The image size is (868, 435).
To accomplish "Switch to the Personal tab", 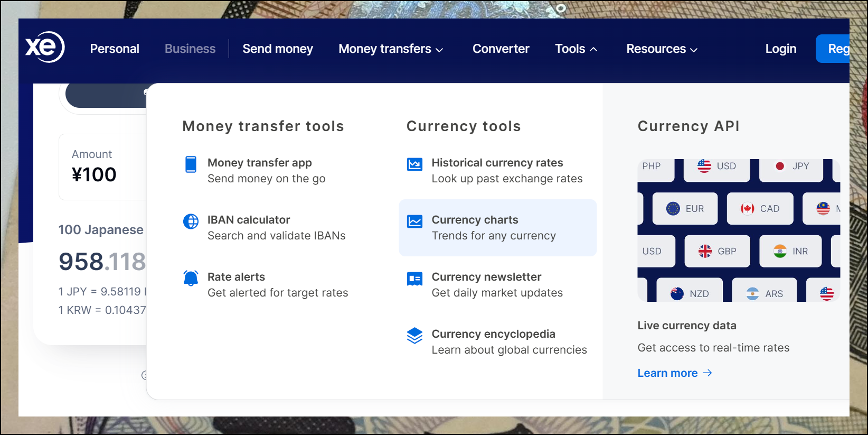I will (115, 49).
